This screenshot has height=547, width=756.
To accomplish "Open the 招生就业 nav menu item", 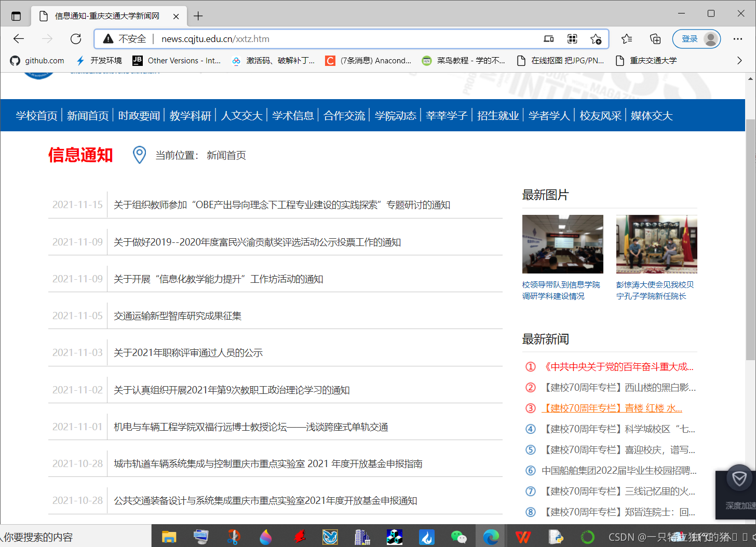I will pyautogui.click(x=498, y=116).
